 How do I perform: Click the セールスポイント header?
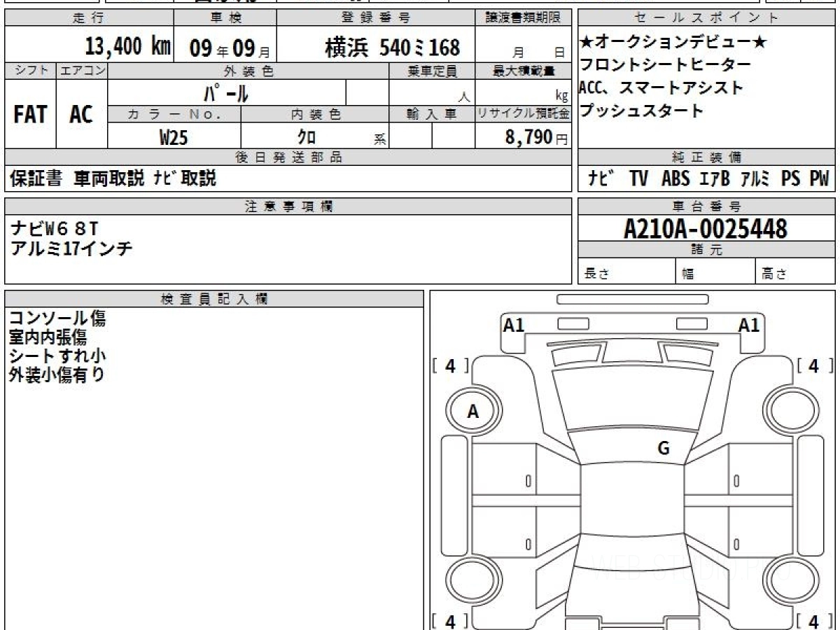(707, 18)
